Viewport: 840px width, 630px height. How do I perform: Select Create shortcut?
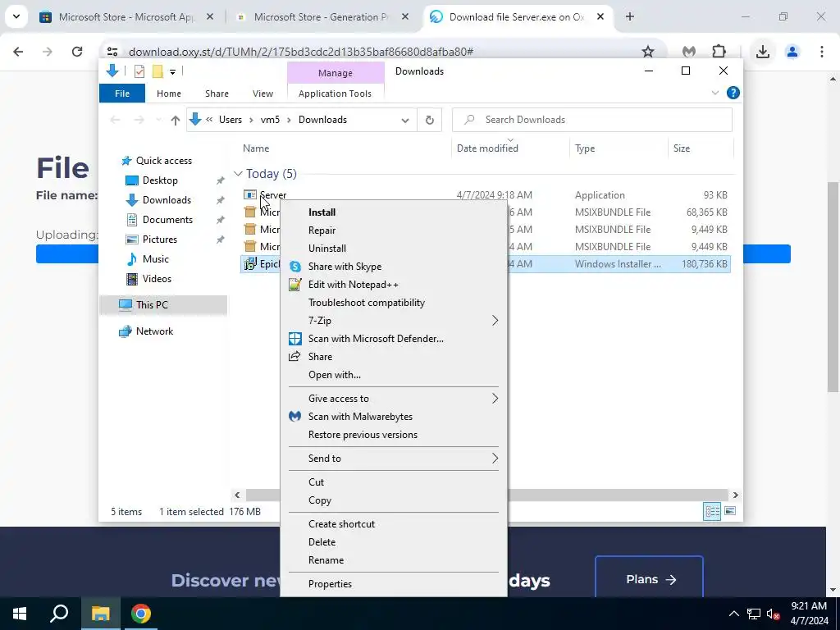point(341,524)
